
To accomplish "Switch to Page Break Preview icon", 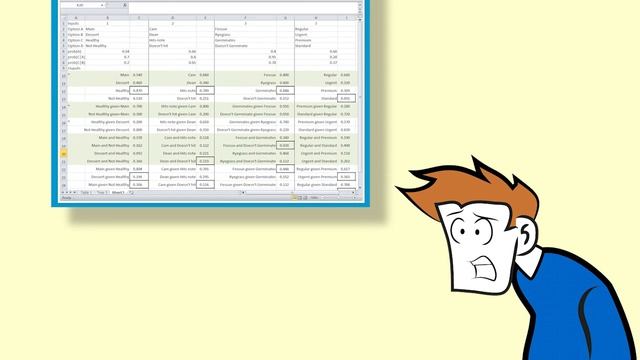I will pyautogui.click(x=305, y=198).
